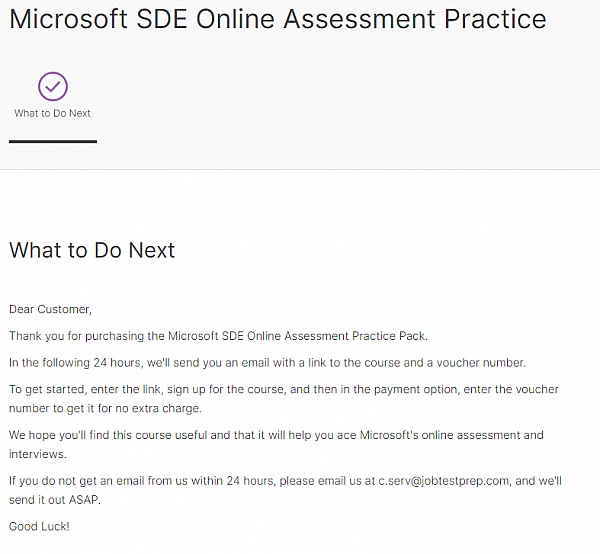The height and width of the screenshot is (554, 600).
Task: Click the "send it out ASAP." line
Action: point(55,499)
